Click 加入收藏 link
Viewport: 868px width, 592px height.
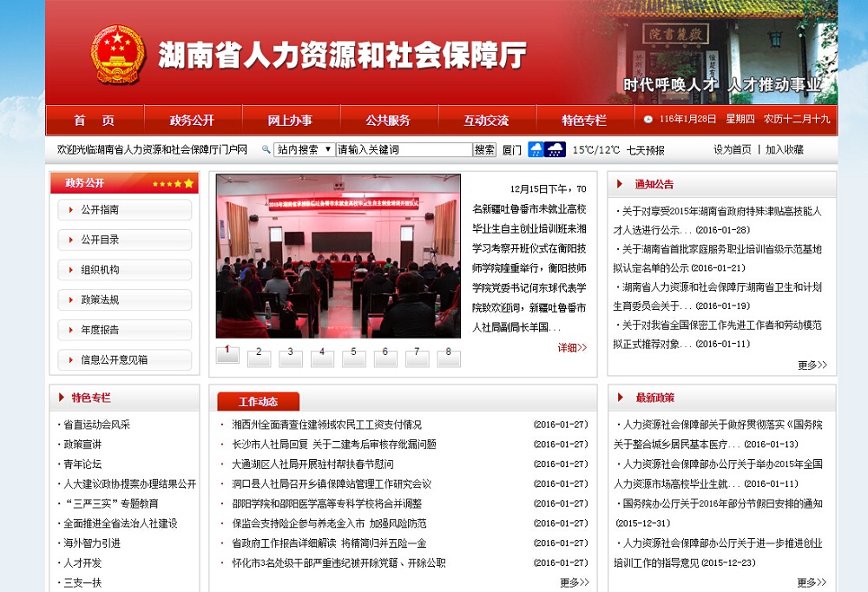[x=785, y=149]
